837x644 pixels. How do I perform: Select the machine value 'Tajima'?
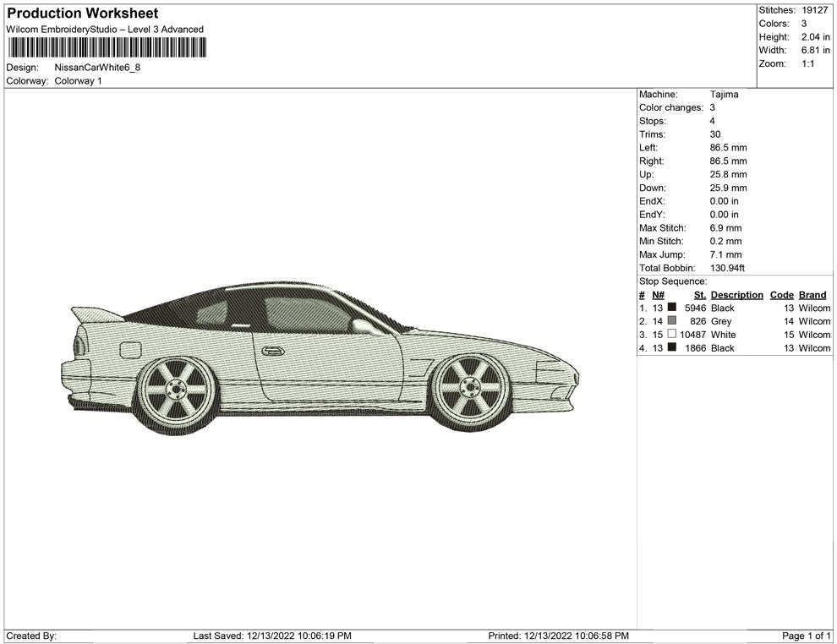pyautogui.click(x=725, y=95)
